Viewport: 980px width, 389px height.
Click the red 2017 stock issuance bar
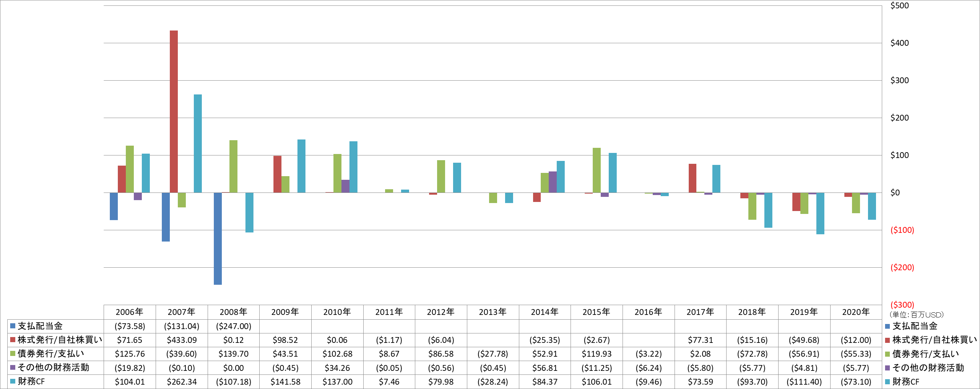692,178
